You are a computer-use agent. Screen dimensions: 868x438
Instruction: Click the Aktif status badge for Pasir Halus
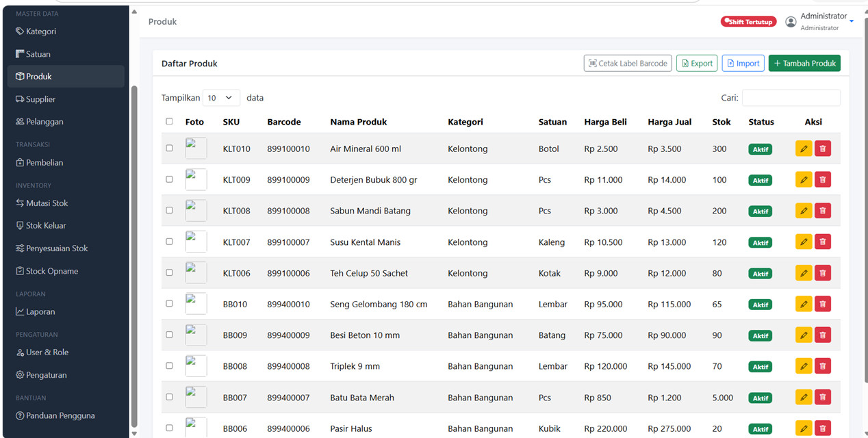760,429
